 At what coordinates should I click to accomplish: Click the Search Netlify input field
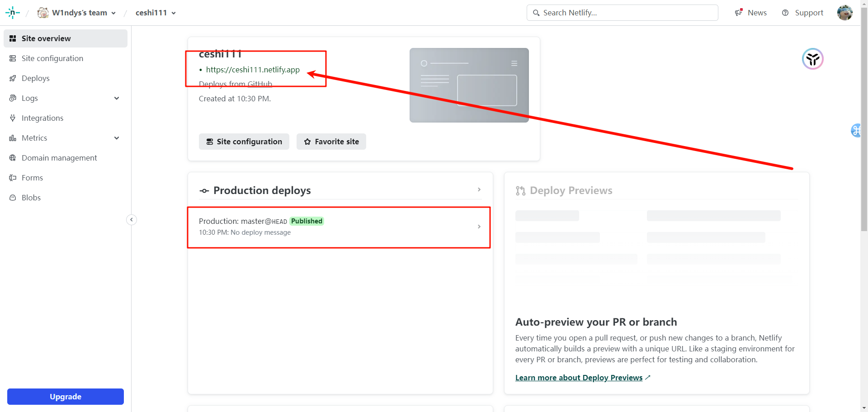(x=626, y=13)
